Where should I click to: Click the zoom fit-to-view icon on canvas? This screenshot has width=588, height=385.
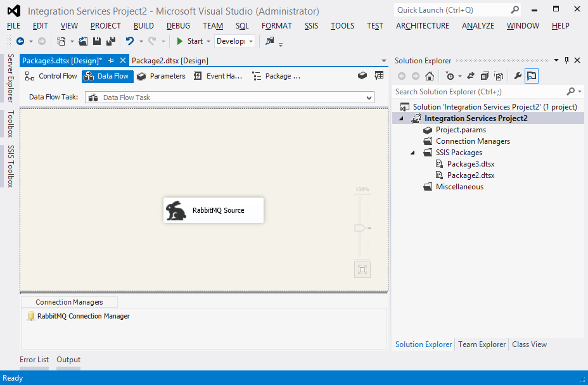[362, 270]
